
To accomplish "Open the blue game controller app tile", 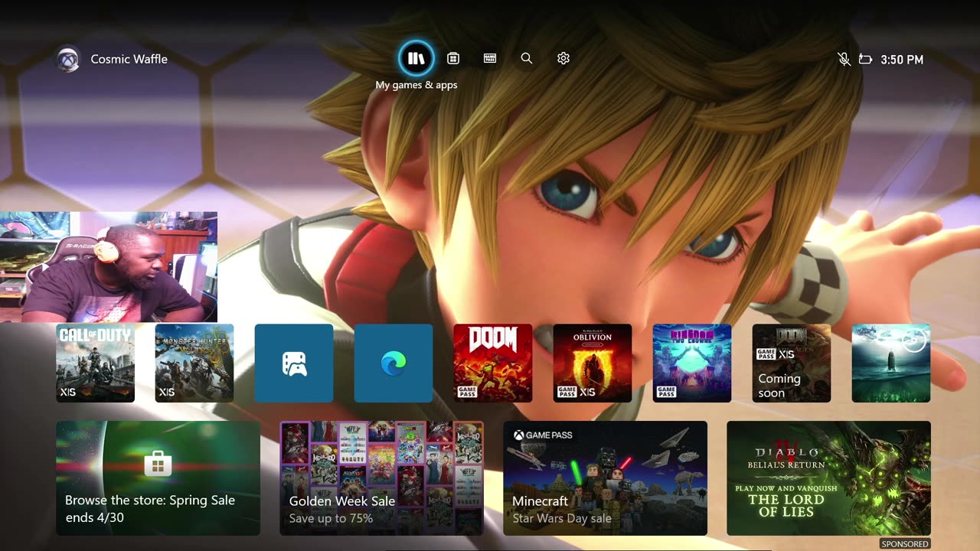I will coord(294,363).
